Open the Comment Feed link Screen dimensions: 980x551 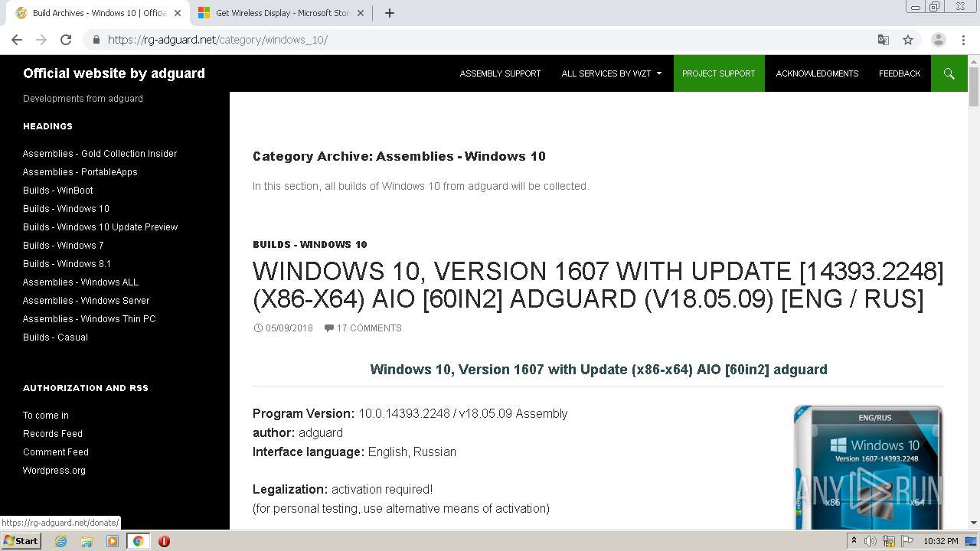pos(56,452)
